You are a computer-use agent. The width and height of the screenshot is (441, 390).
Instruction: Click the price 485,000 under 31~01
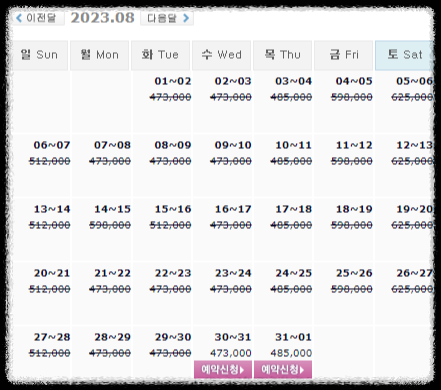pos(291,353)
